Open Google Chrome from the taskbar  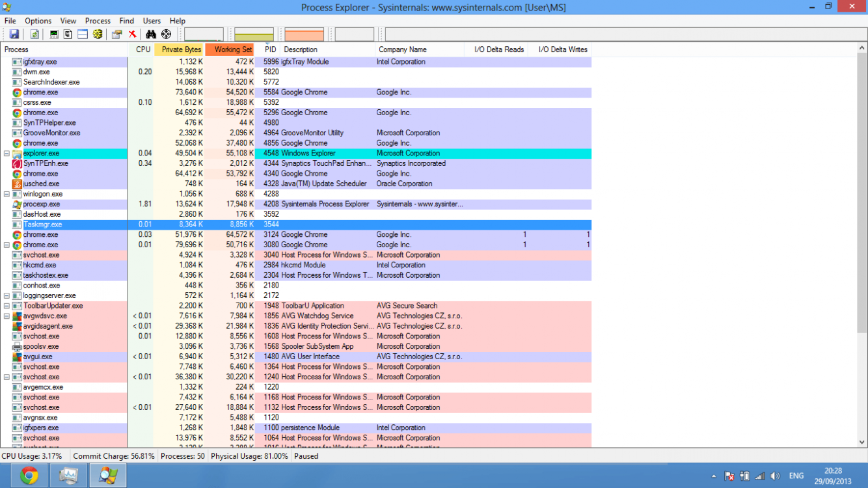click(x=29, y=476)
